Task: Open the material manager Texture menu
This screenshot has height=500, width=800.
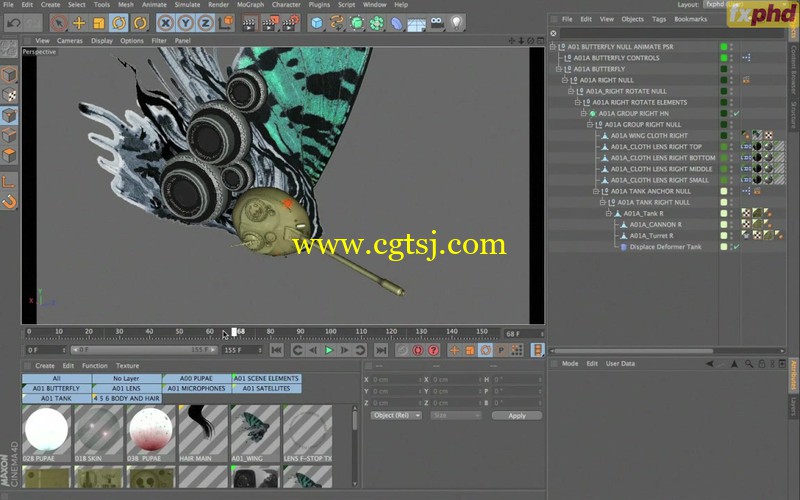Action: click(127, 365)
